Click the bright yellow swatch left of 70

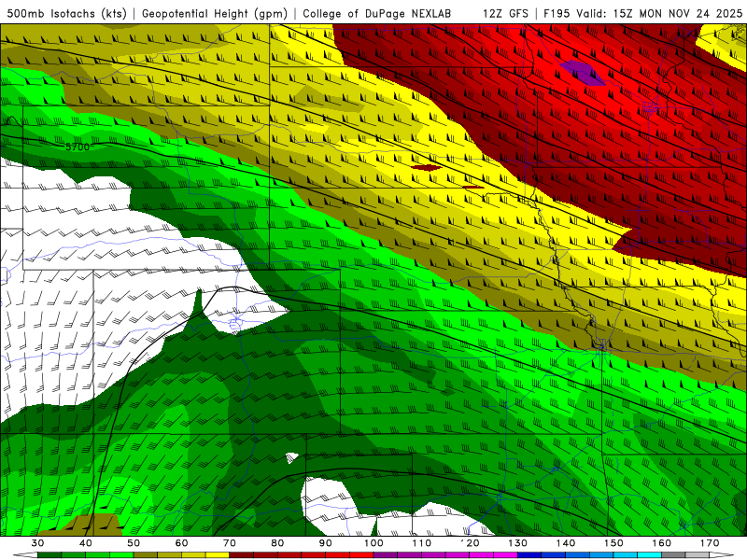[218, 555]
